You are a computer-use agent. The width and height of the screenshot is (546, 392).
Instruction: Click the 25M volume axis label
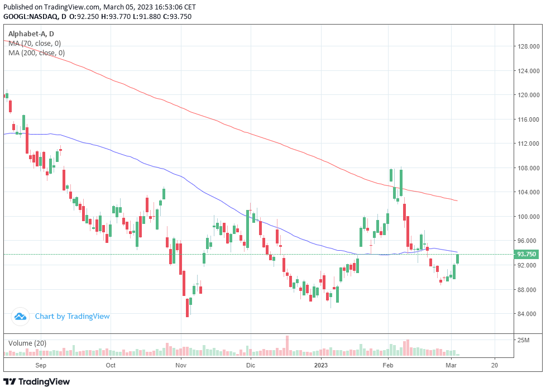pyautogui.click(x=523, y=340)
